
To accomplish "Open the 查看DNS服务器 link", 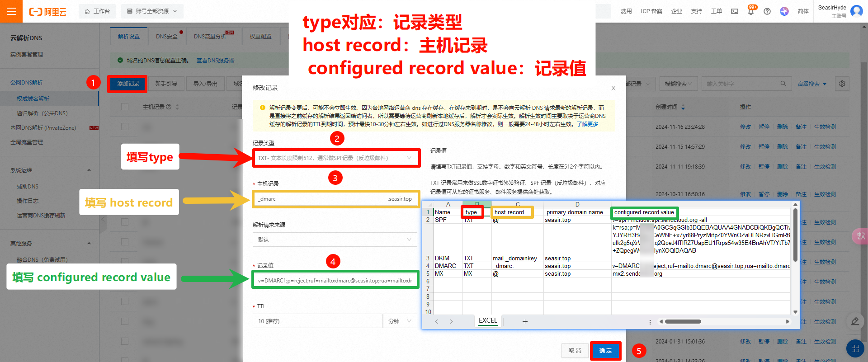I will pyautogui.click(x=215, y=60).
